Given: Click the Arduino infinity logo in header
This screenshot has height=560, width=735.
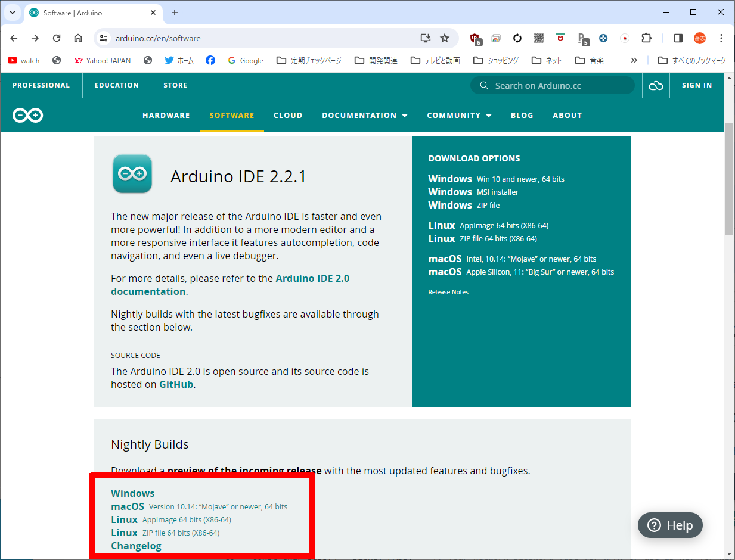Looking at the screenshot, I should click(x=28, y=116).
